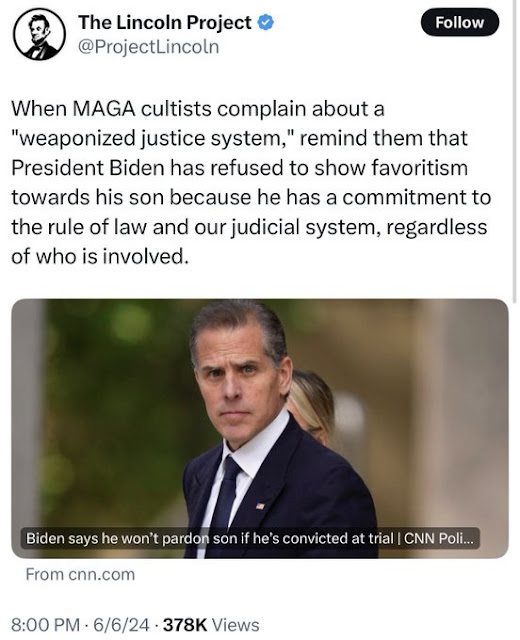The width and height of the screenshot is (520, 640).
Task: Click the truncated 'CNN Poli...' caption end
Action: coord(439,538)
